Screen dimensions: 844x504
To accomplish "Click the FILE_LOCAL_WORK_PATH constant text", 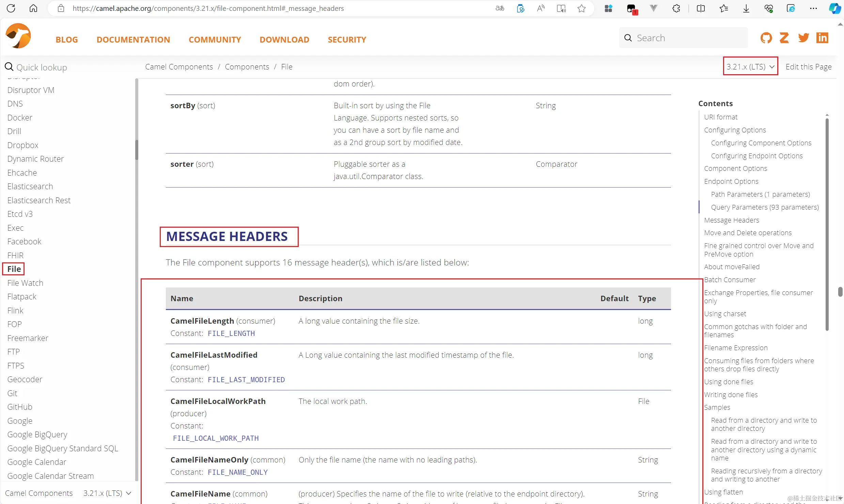I will [x=216, y=438].
